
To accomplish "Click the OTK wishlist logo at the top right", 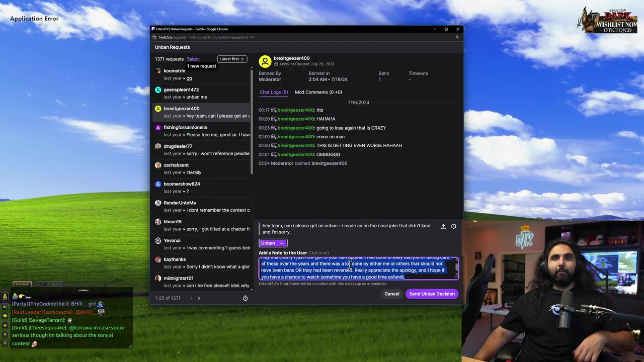I will coord(608,20).
